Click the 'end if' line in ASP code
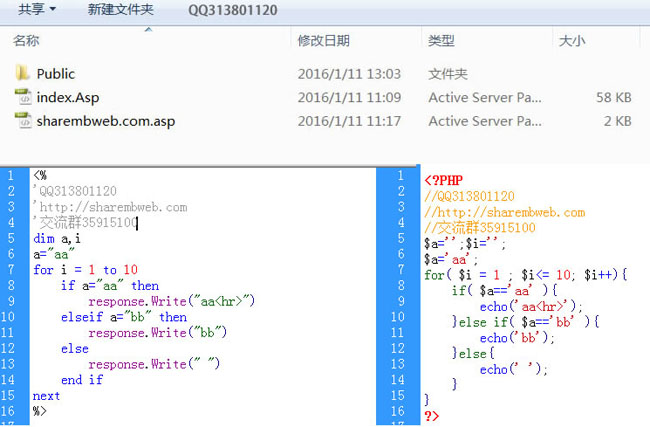The width and height of the screenshot is (650, 427). pos(82,380)
